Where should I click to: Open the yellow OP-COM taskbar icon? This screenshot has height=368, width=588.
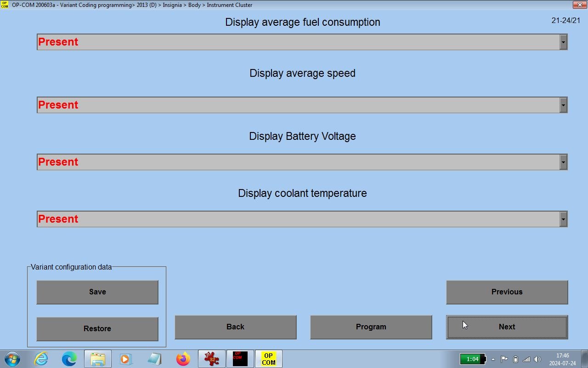pos(268,359)
